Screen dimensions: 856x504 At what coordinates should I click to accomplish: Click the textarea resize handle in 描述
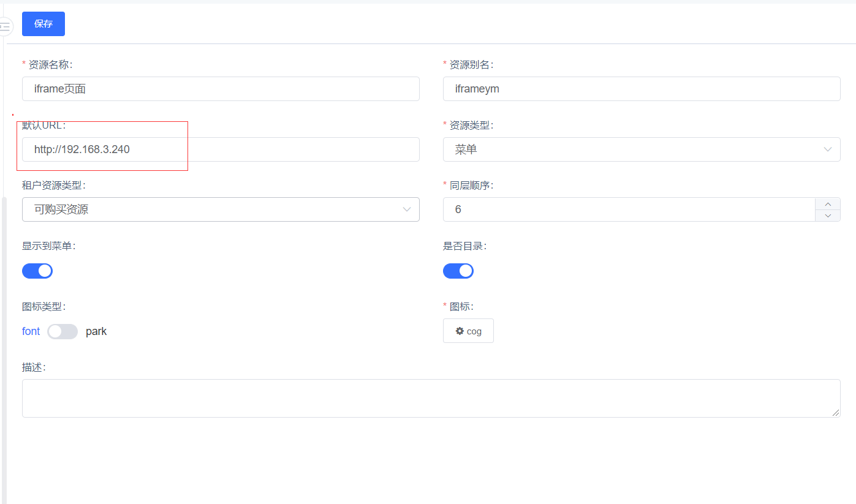point(836,413)
